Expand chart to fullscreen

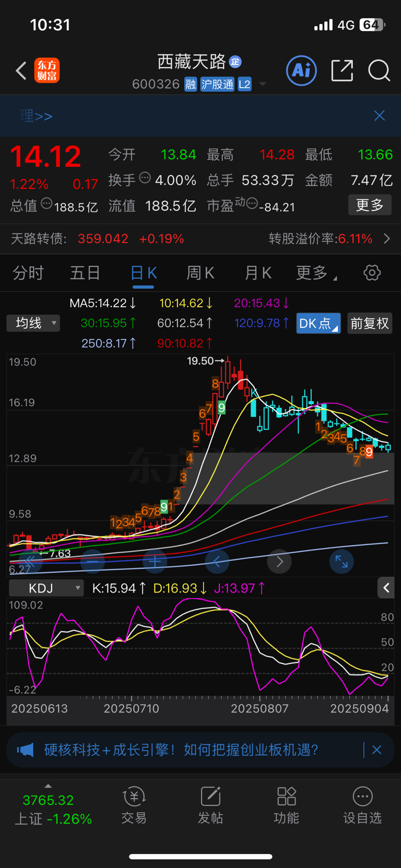point(341,562)
